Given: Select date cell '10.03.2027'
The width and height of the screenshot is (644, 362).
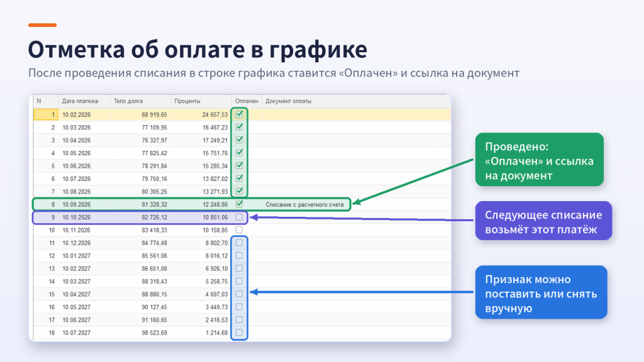Looking at the screenshot, I should click(76, 281).
